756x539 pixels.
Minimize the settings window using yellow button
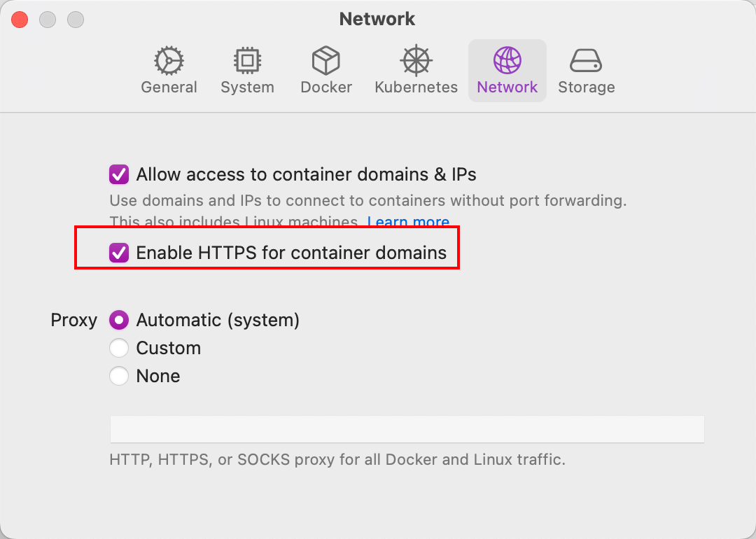[48, 20]
